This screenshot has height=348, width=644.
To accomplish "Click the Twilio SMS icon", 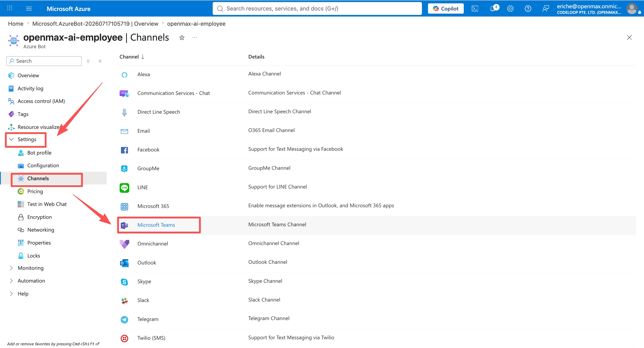I will click(x=124, y=338).
